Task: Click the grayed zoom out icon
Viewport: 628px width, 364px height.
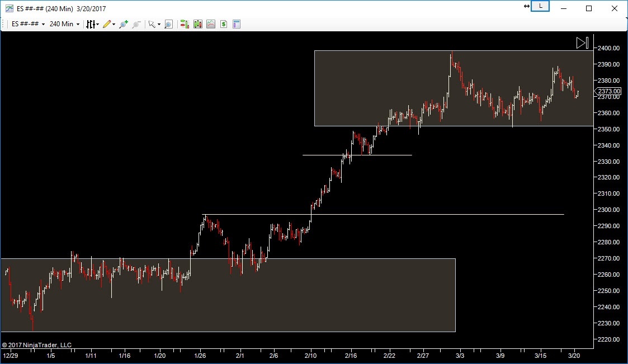Action: pyautogui.click(x=136, y=24)
